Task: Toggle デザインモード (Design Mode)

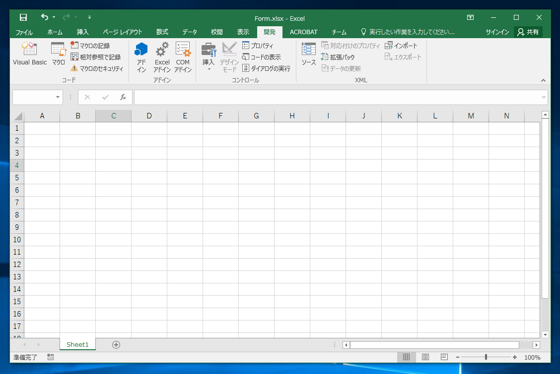Action: click(229, 57)
